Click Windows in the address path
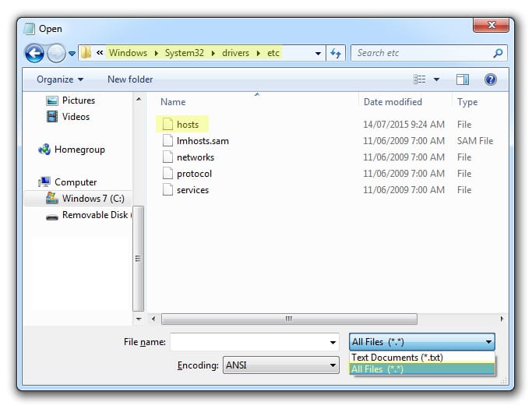 tap(128, 53)
